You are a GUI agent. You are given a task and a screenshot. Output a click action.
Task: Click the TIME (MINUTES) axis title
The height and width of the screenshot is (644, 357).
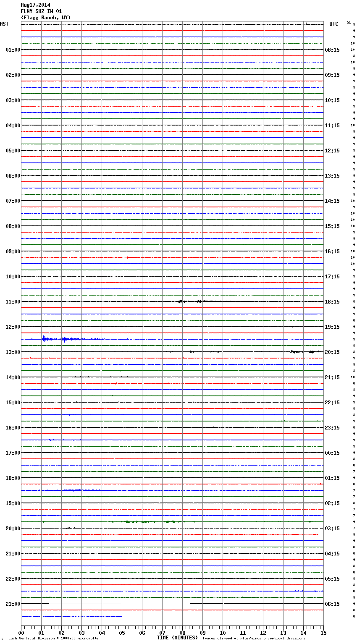click(x=177, y=638)
